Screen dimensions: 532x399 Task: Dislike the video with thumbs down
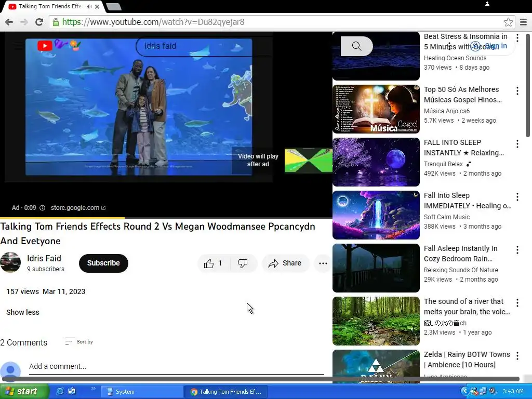point(243,263)
